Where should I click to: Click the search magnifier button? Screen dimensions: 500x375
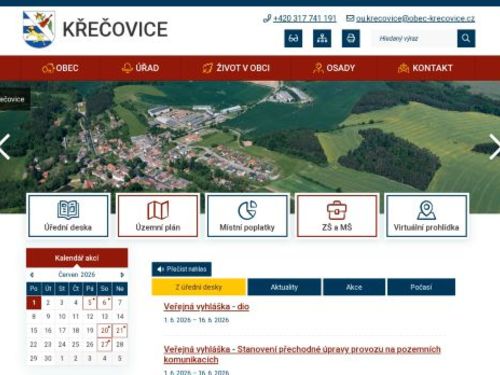[x=466, y=38]
